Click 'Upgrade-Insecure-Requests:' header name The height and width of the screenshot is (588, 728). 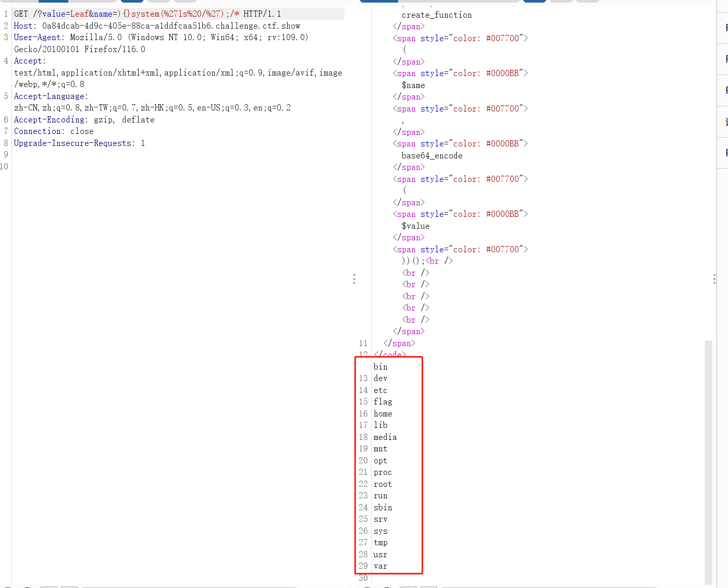75,143
